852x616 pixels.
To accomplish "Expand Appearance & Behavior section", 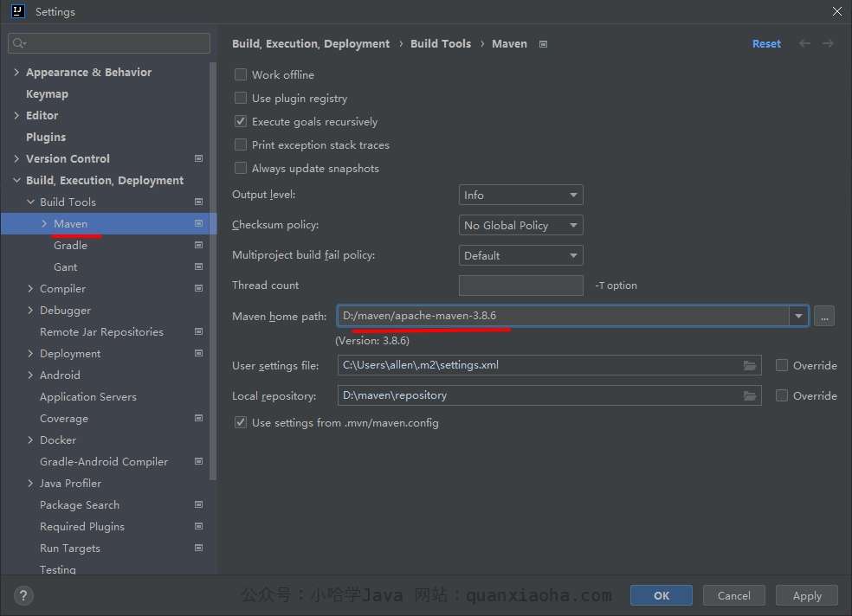I will pos(16,72).
